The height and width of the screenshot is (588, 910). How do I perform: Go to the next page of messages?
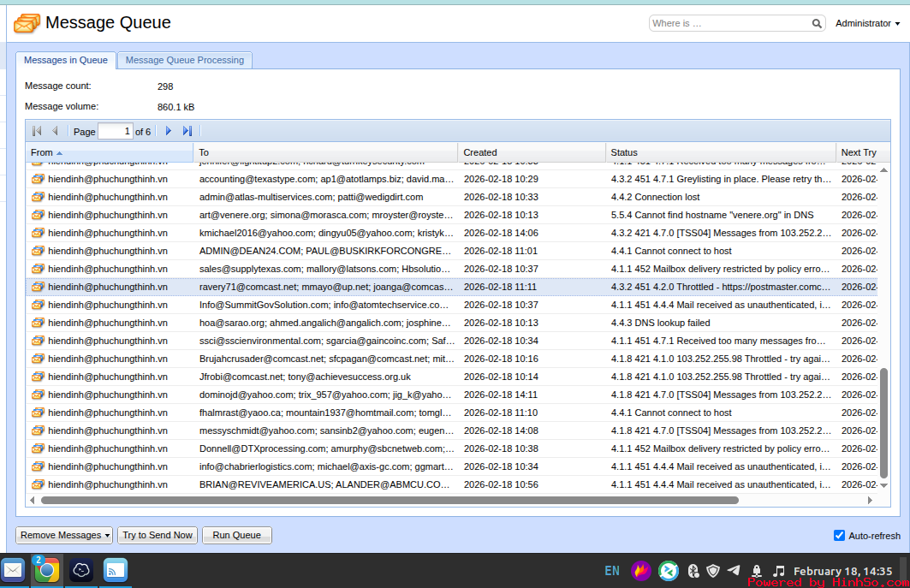coord(169,131)
